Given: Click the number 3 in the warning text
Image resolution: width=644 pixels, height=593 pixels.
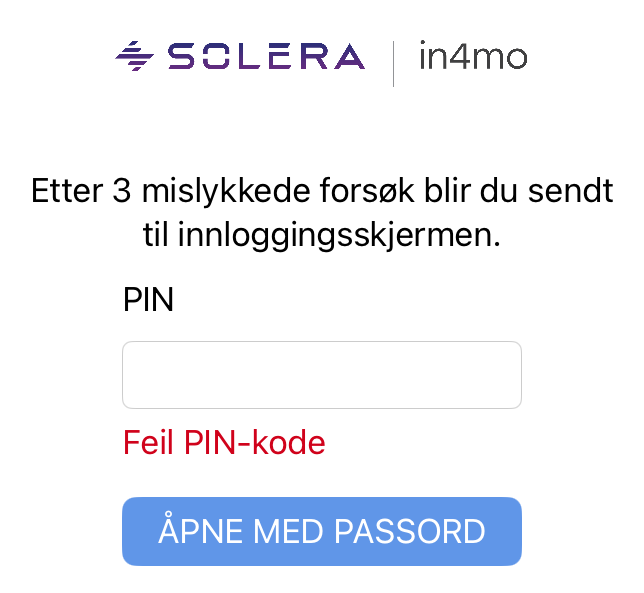Looking at the screenshot, I should (122, 191).
